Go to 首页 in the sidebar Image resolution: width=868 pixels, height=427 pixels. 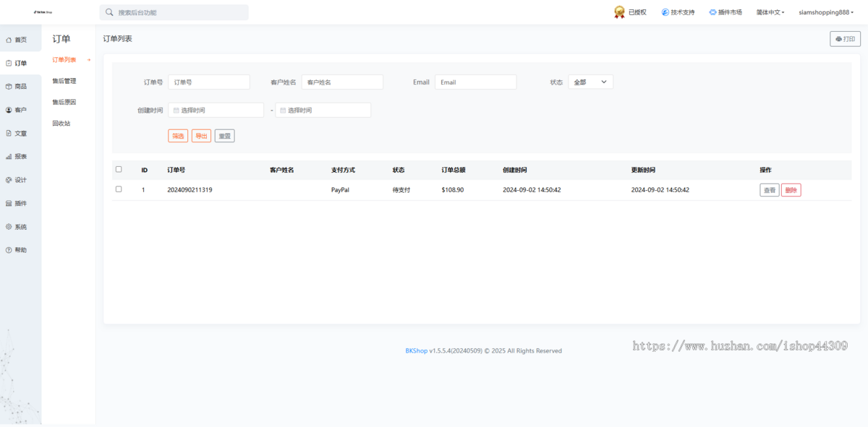[x=20, y=40]
